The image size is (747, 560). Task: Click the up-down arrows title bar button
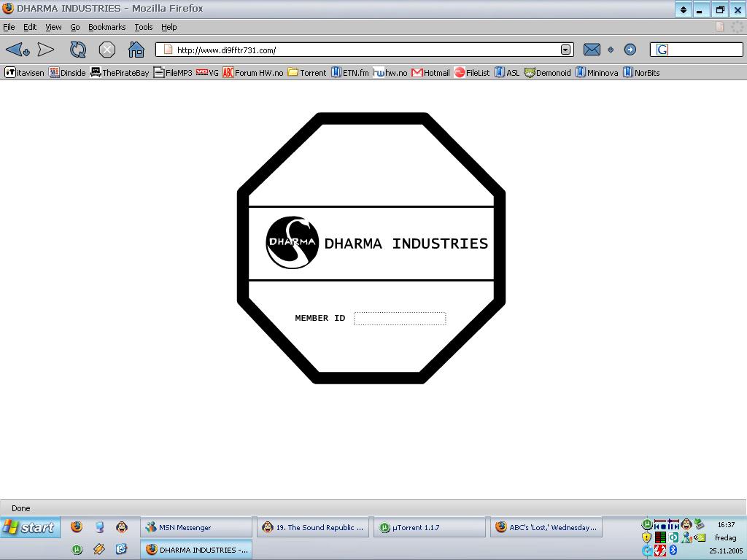tap(683, 9)
